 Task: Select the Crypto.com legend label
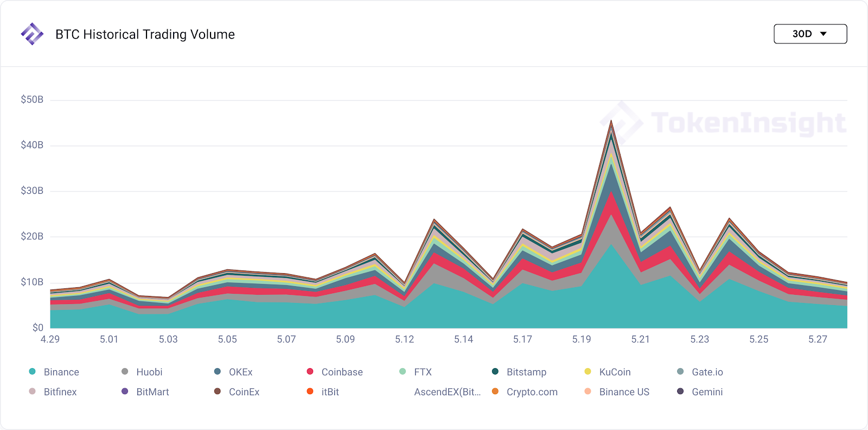click(x=532, y=392)
